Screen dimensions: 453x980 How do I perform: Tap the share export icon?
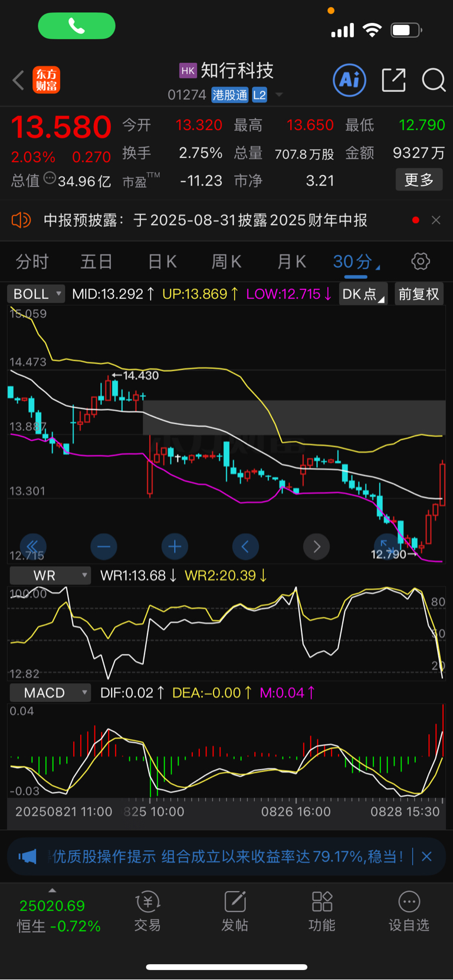coord(393,80)
